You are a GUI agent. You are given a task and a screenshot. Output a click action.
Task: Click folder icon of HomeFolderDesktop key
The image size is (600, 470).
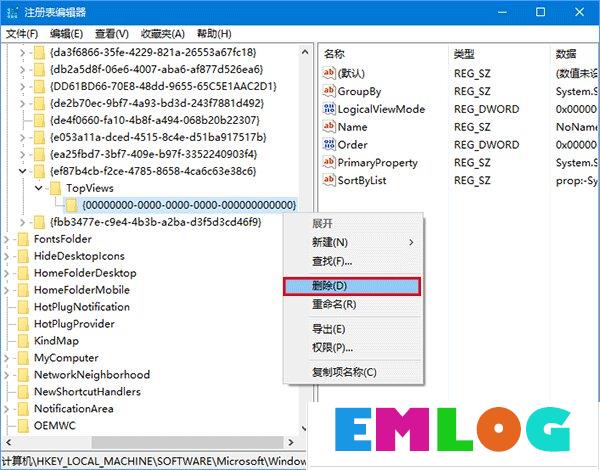click(x=23, y=273)
